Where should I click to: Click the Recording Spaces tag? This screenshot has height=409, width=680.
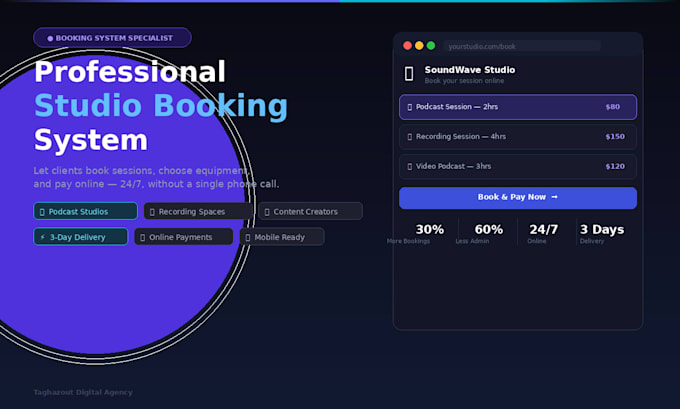[x=198, y=211]
